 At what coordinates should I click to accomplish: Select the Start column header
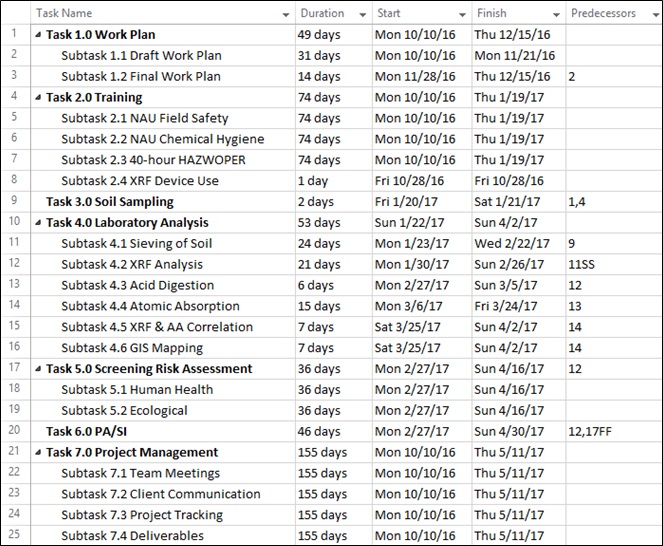coord(422,13)
